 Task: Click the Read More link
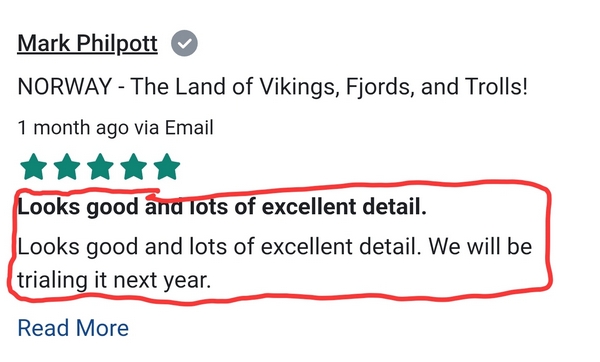tap(73, 328)
